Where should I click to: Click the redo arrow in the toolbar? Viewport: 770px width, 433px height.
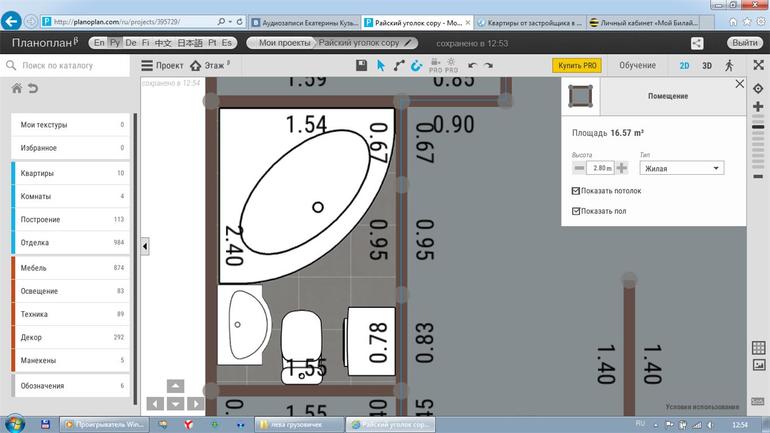click(488, 65)
